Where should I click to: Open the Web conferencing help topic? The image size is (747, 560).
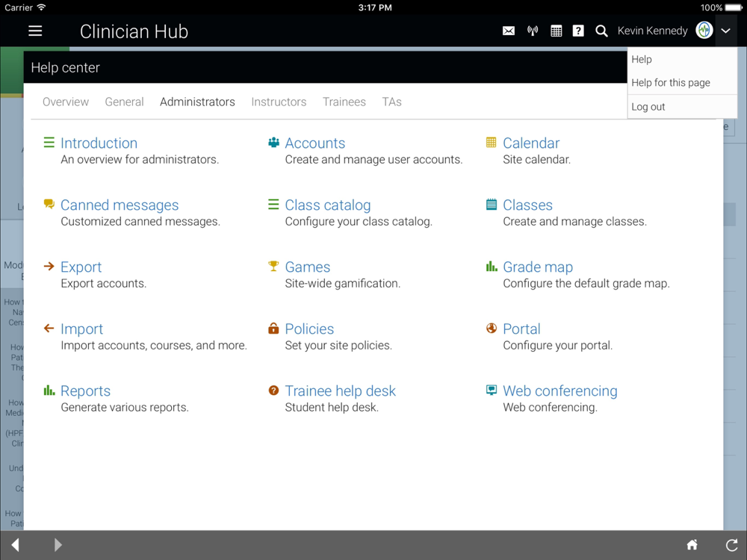[x=560, y=391]
